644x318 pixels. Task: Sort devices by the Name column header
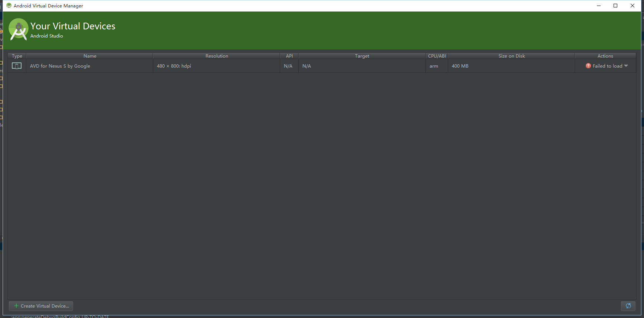(90, 56)
